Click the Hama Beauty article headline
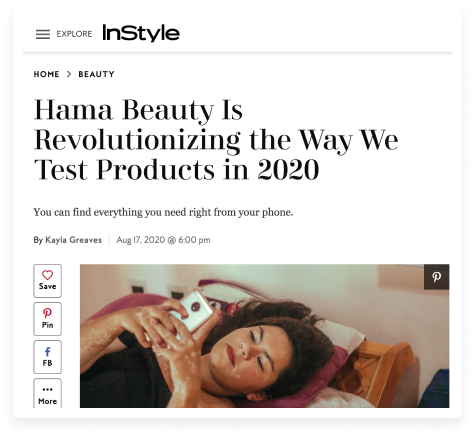The image size is (475, 438). (216, 140)
